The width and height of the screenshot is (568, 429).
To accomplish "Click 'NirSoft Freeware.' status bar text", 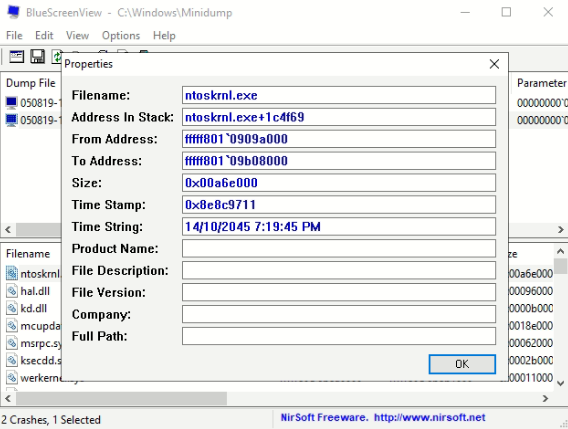I will point(324,417).
